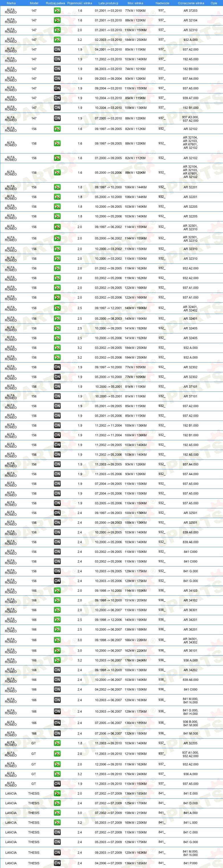
Task: Click the Marka column header
Action: pyautogui.click(x=11, y=3)
